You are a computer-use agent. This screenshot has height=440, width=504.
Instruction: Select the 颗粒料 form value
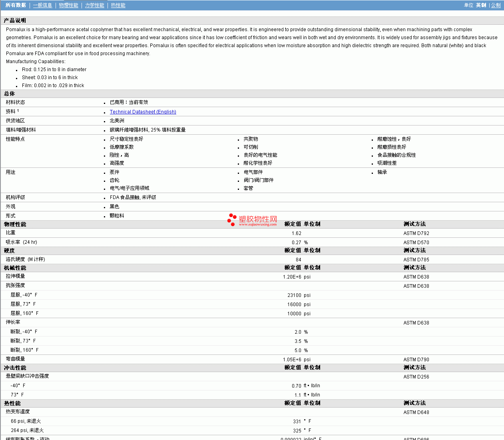coord(117,216)
